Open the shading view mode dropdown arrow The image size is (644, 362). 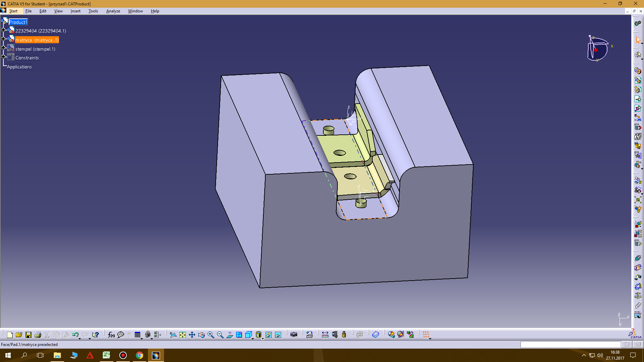click(263, 339)
